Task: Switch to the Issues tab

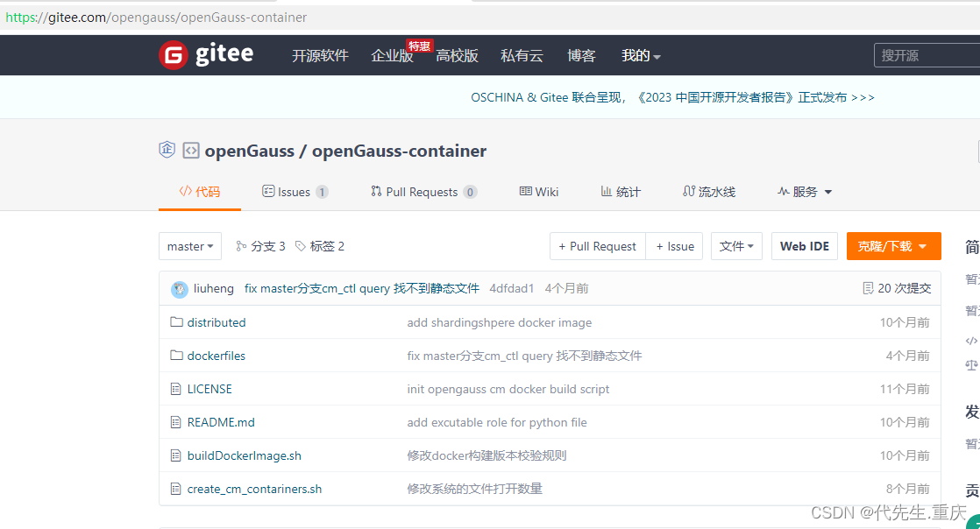Action: 295,191
